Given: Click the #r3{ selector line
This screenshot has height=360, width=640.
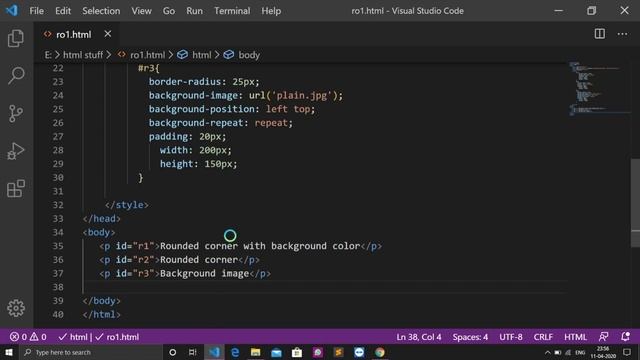Looking at the screenshot, I should click(149, 68).
